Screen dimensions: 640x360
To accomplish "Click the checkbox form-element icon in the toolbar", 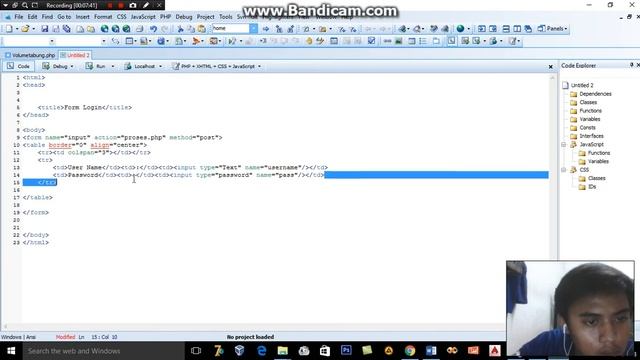I will (371, 41).
